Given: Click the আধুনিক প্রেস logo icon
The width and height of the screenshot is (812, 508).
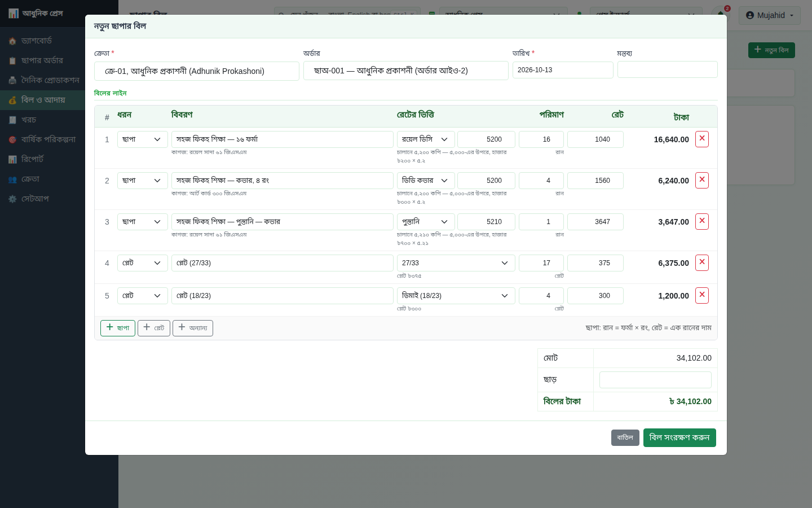Looking at the screenshot, I should pos(14,14).
